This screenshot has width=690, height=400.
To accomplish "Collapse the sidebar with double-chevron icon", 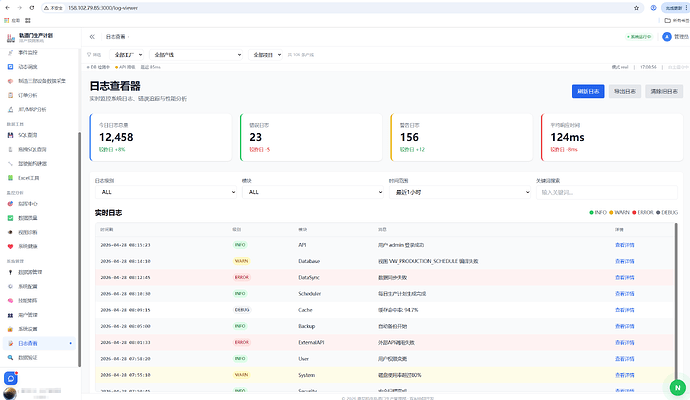I will (92, 37).
